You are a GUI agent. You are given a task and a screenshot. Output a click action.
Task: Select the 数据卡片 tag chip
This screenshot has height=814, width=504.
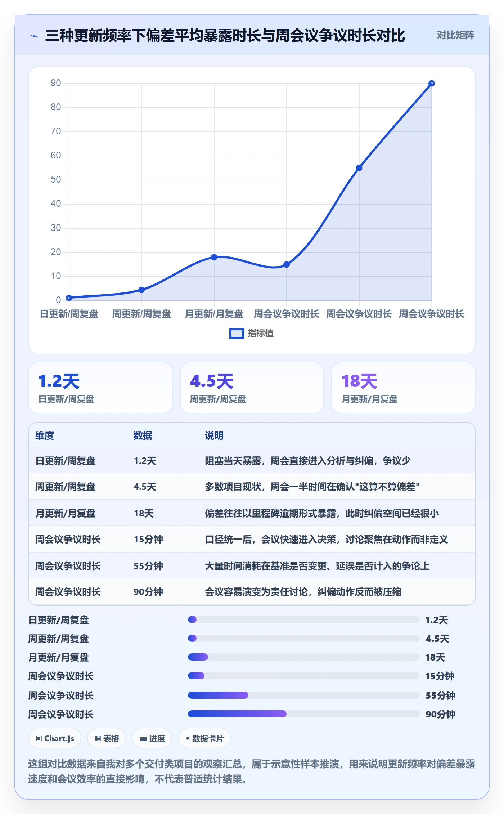tap(204, 738)
